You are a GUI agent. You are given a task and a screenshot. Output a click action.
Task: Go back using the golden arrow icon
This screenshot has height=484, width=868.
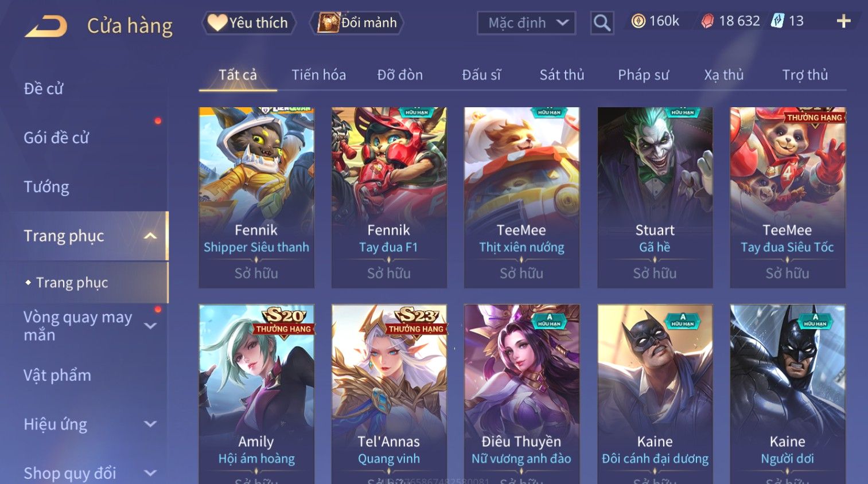point(46,26)
